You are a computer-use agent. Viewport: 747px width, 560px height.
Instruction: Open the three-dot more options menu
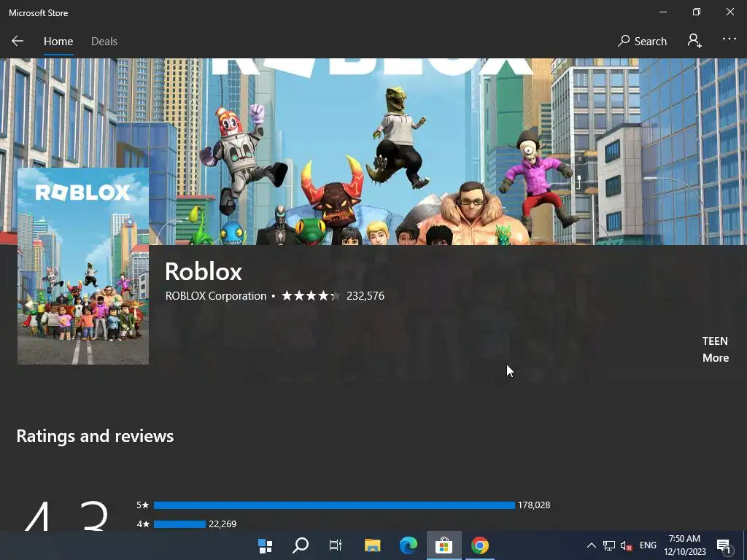point(729,39)
